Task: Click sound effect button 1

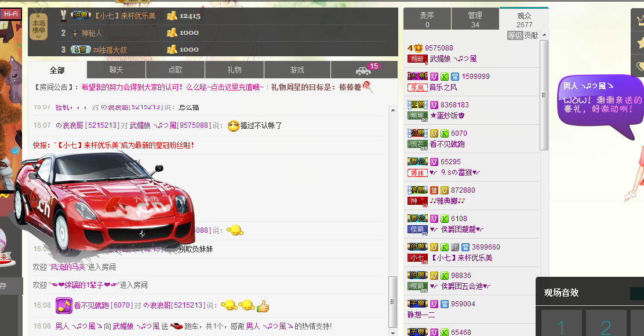Action: coord(561,323)
